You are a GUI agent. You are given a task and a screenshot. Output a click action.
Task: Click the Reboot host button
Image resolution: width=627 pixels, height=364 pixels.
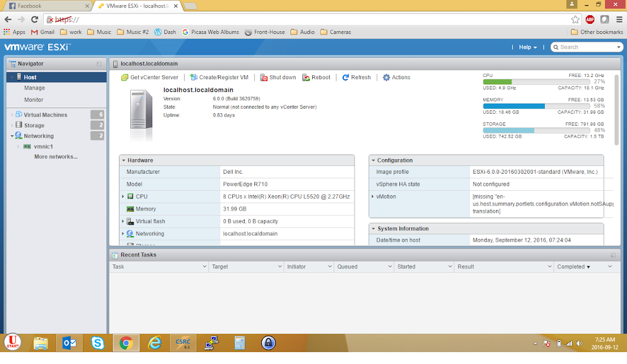click(316, 78)
